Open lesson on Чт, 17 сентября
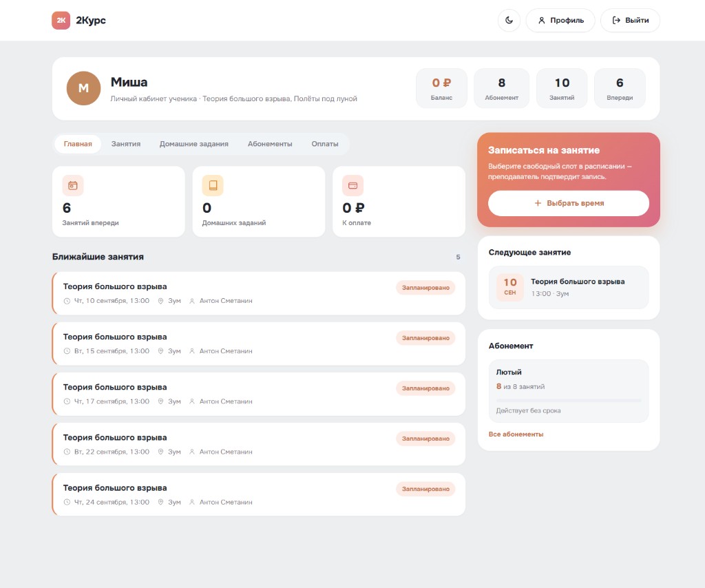The height and width of the screenshot is (588, 705). 259,394
